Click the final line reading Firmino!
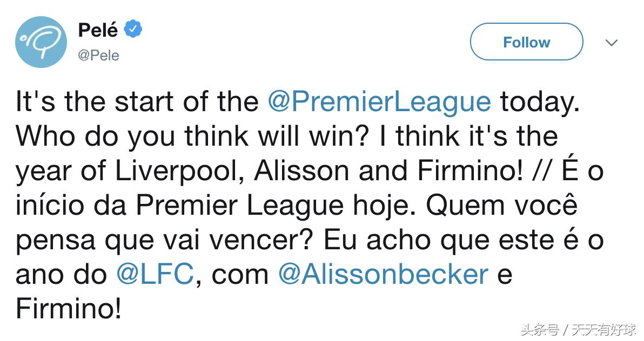 coord(68,309)
